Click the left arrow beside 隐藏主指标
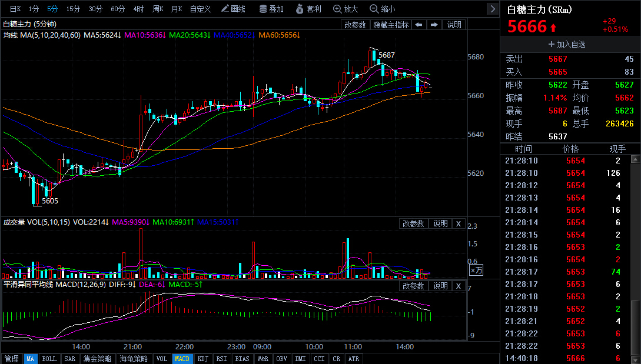Image resolution: width=641 pixels, height=364 pixels. pos(419,25)
